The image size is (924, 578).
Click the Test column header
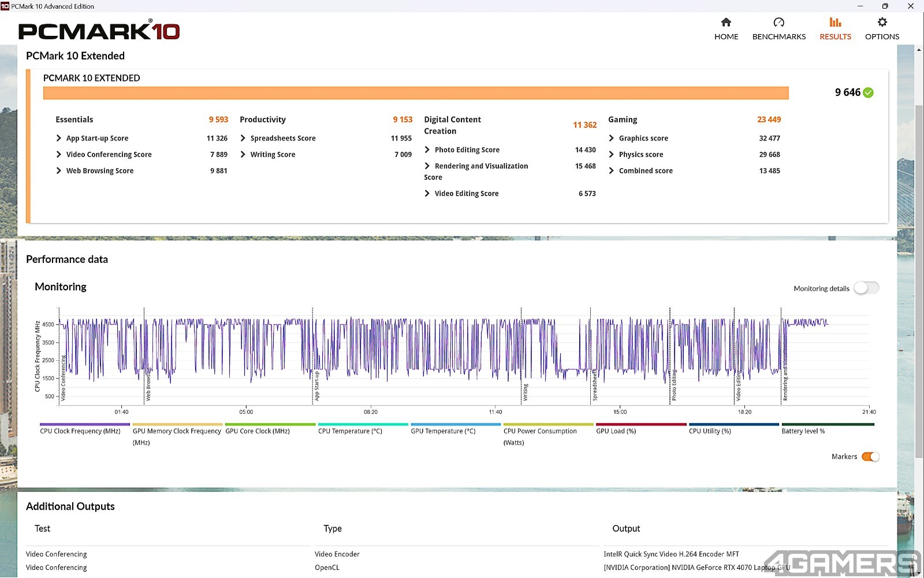pos(42,528)
